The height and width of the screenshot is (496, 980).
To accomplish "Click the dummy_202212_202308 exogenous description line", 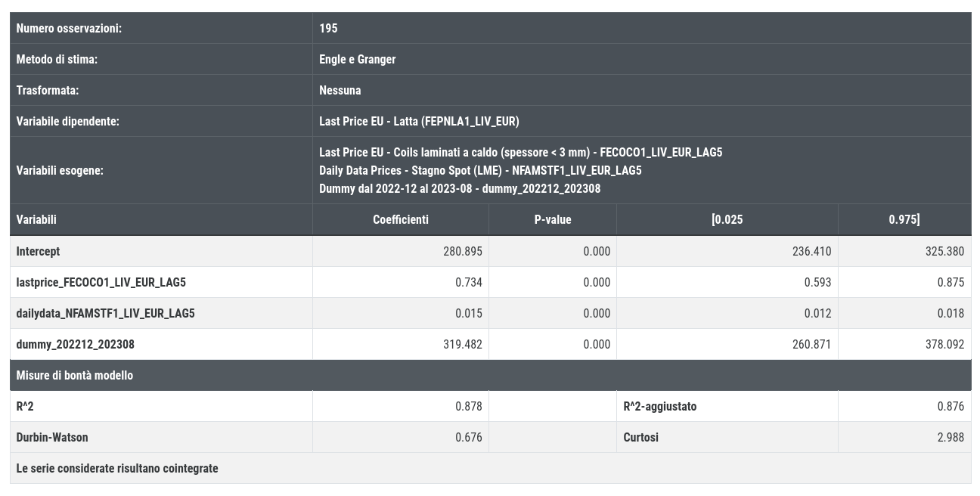I will tap(460, 188).
